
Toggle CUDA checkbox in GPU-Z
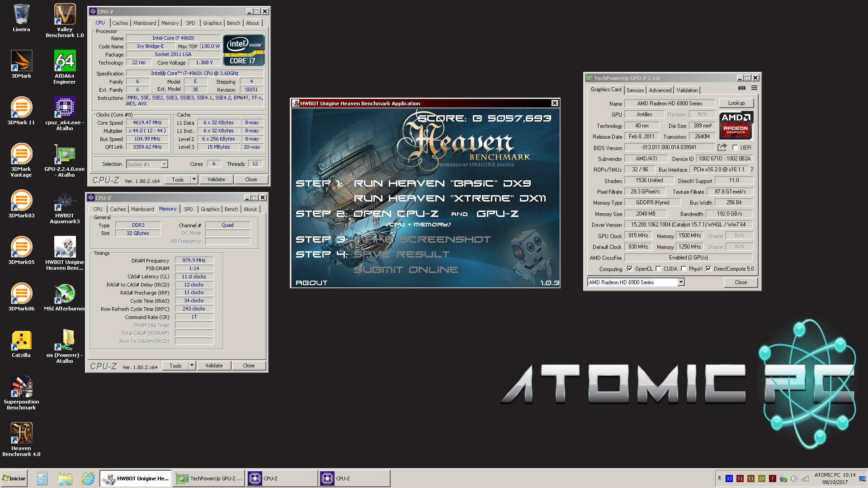pyautogui.click(x=658, y=269)
